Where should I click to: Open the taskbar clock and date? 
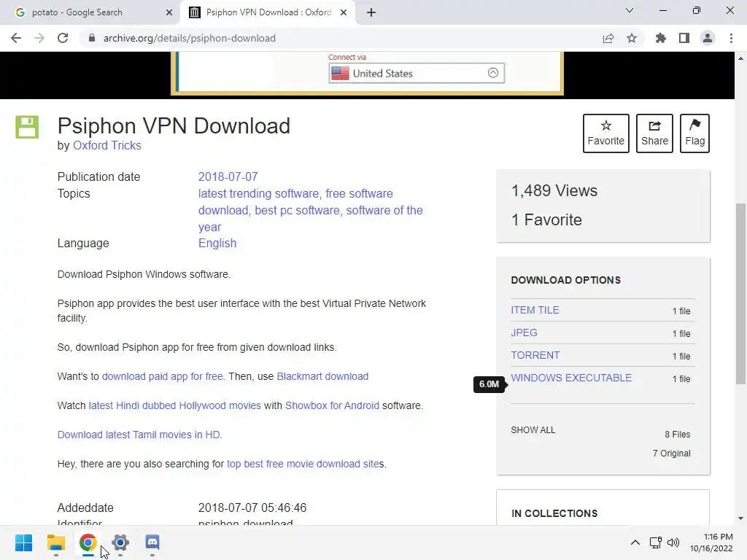point(711,542)
